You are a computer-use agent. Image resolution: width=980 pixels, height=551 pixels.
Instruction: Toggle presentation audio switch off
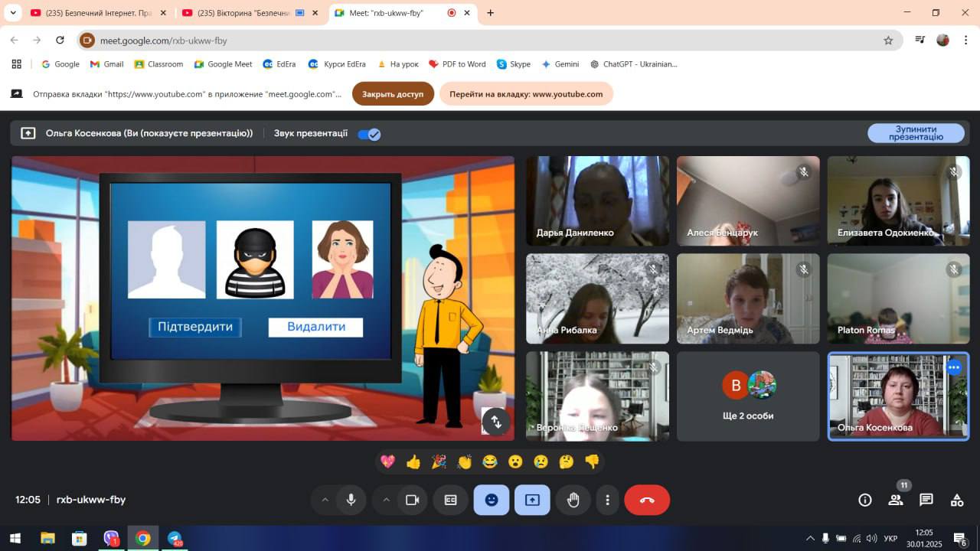point(369,134)
